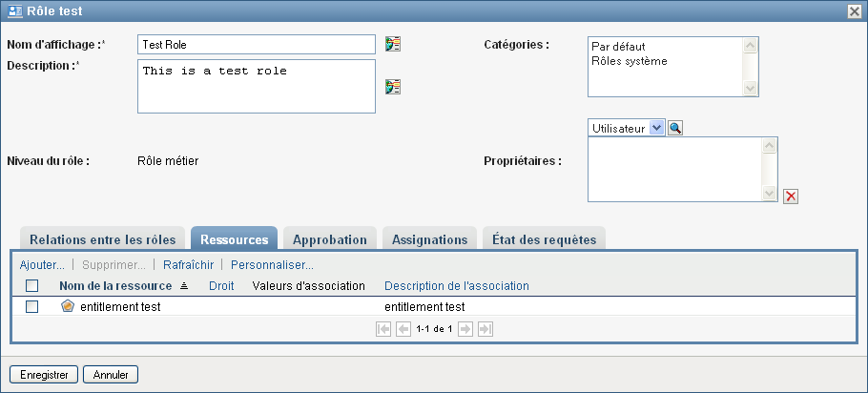This screenshot has height=393, width=868.
Task: Go to the next results page
Action: [x=465, y=328]
